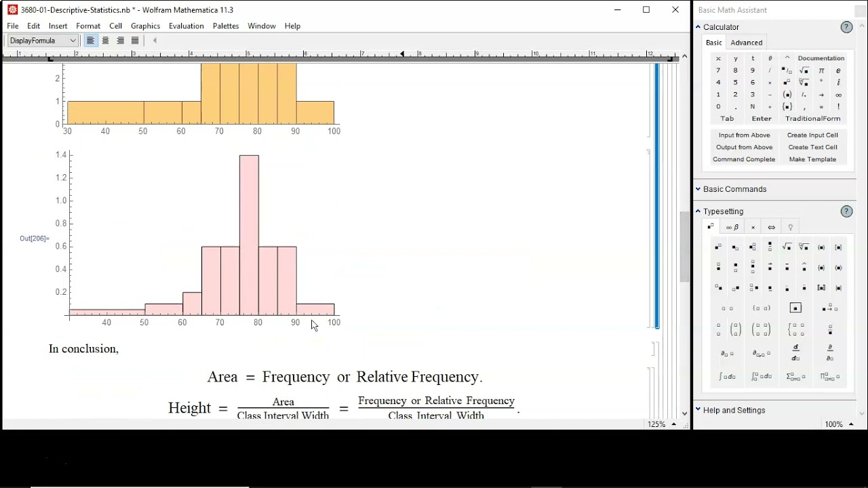Open the Evaluation menu
Image resolution: width=868 pixels, height=488 pixels.
point(186,26)
